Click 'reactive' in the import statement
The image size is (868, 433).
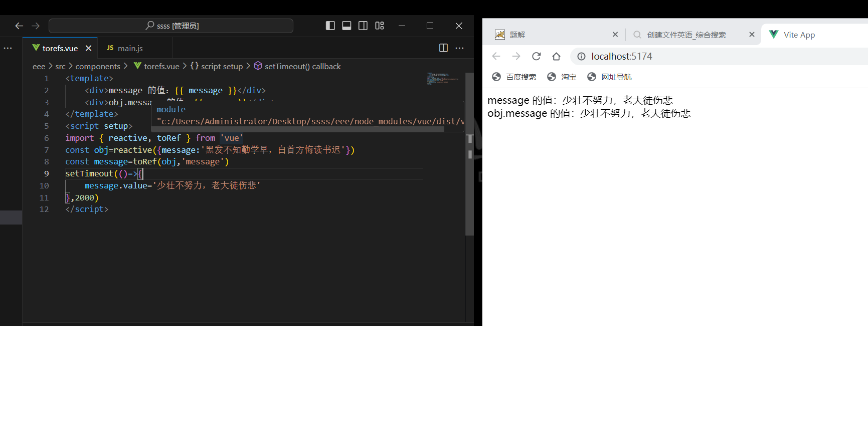tap(128, 138)
